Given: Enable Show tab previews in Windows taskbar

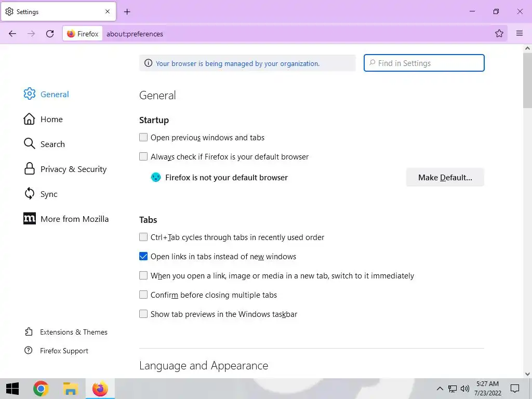Looking at the screenshot, I should 143,314.
